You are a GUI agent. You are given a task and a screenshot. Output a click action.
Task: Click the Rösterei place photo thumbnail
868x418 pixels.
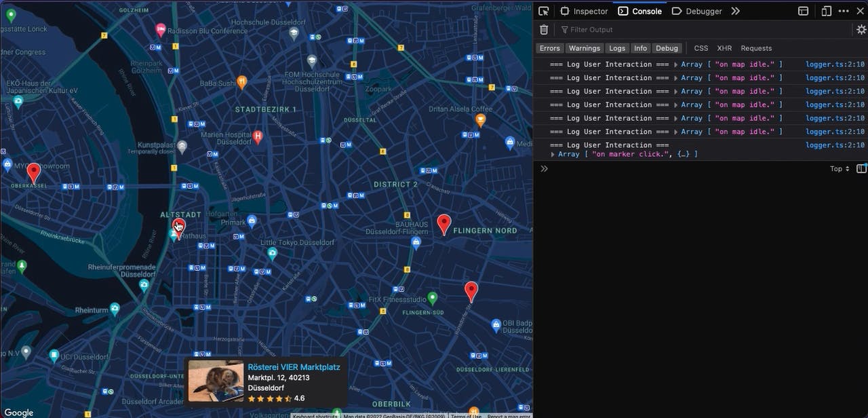[216, 381]
